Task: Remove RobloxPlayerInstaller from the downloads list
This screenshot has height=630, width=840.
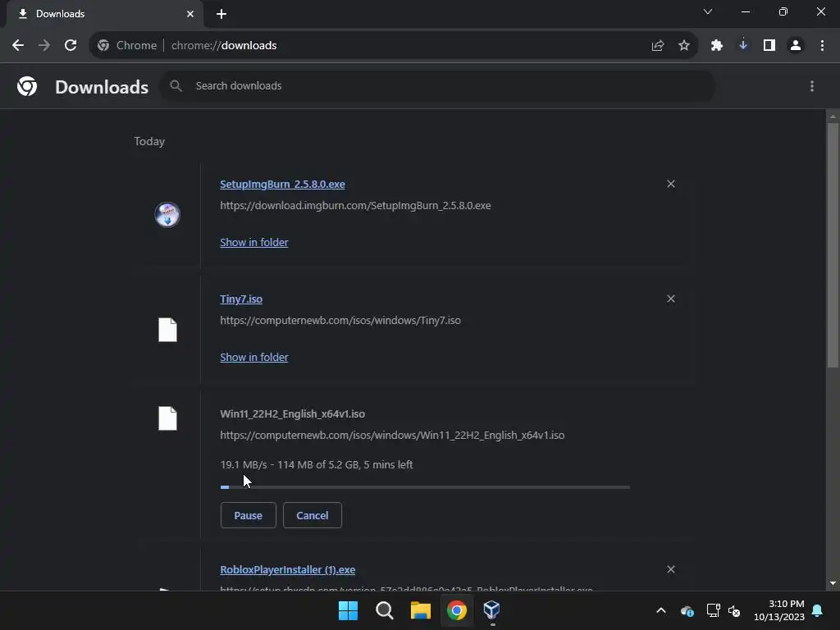Action: tap(671, 569)
